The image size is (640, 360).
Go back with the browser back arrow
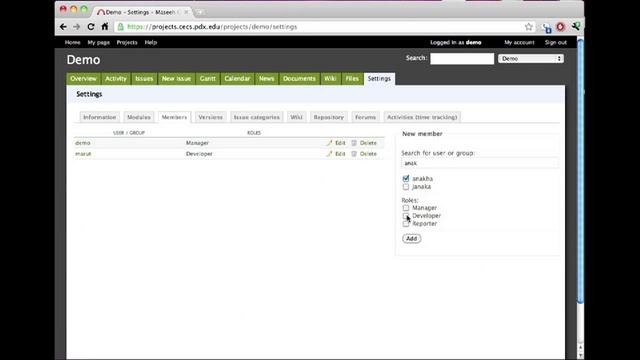(x=63, y=27)
